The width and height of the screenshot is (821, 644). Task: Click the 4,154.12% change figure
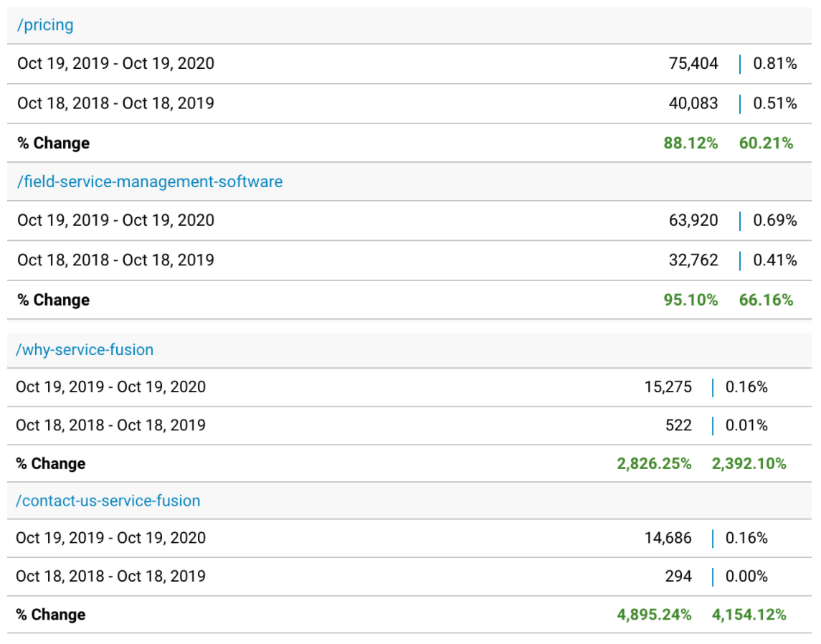click(x=749, y=614)
